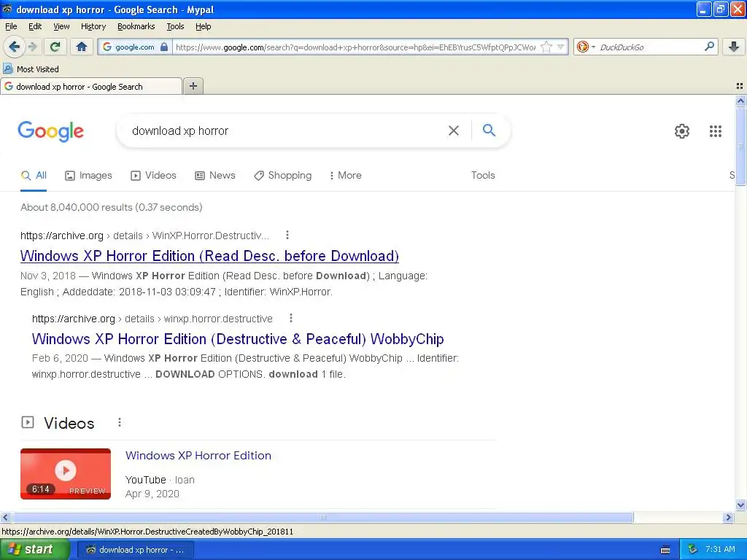Screen dimensions: 747x560
Task: Switch to Images results tab
Action: (88, 176)
